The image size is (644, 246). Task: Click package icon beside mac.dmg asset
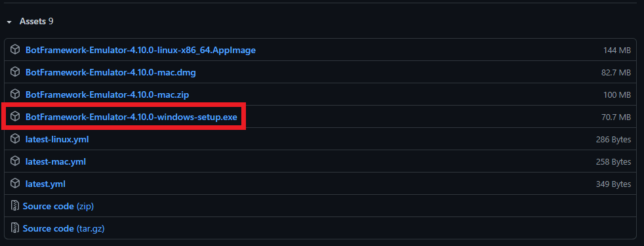[x=15, y=72]
